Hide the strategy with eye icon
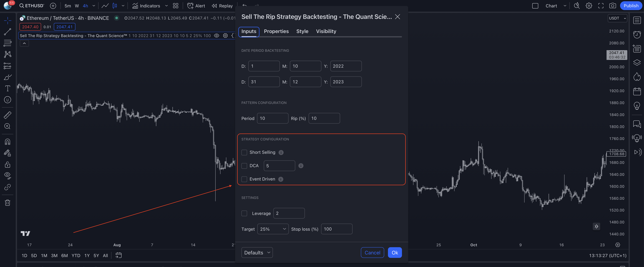The image size is (644, 267). click(x=217, y=36)
